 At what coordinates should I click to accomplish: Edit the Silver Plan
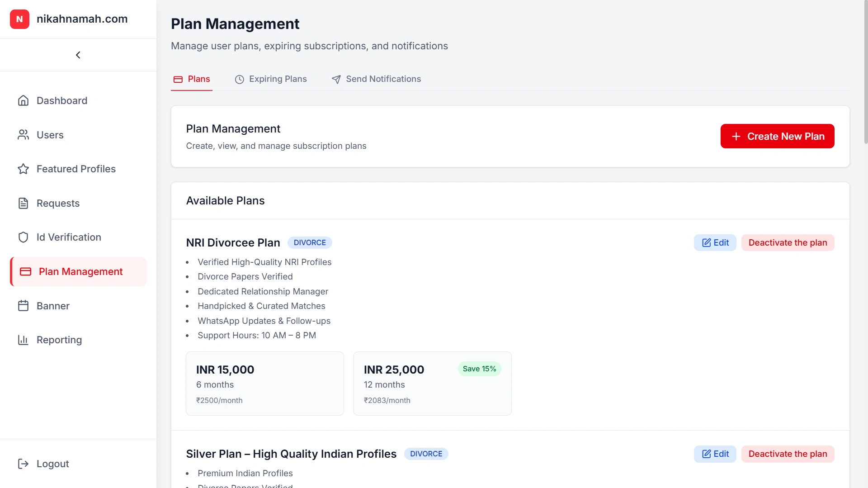coord(715,454)
